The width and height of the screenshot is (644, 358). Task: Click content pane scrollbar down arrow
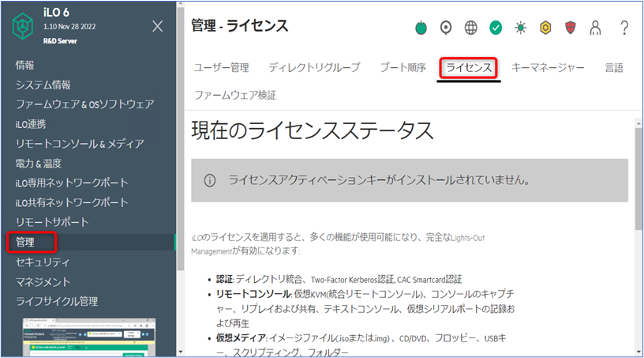[x=638, y=352]
